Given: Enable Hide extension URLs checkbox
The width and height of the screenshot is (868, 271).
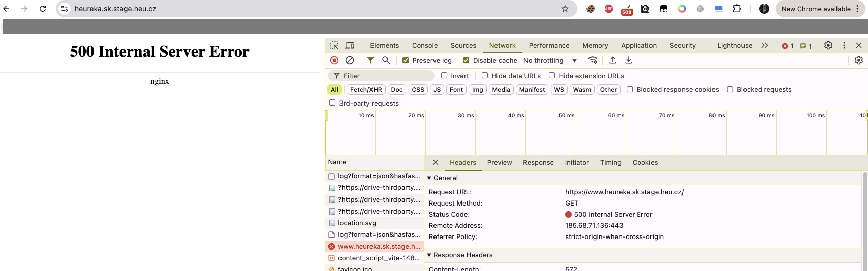Looking at the screenshot, I should [552, 75].
